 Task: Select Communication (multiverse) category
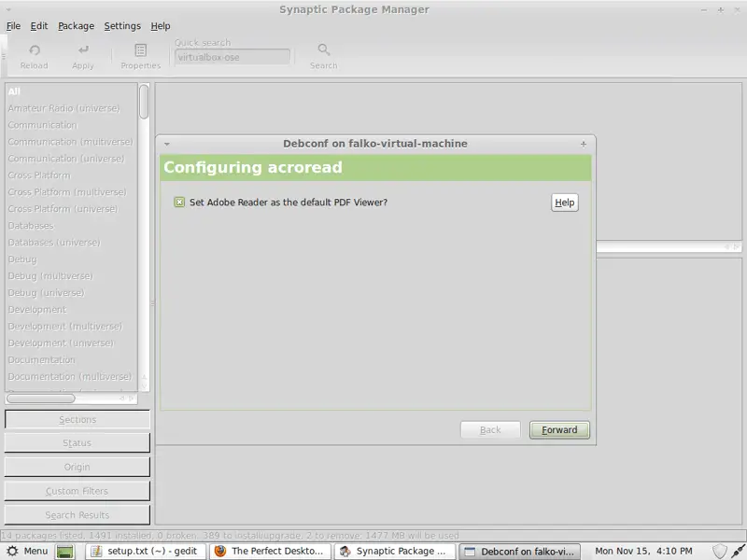72,142
